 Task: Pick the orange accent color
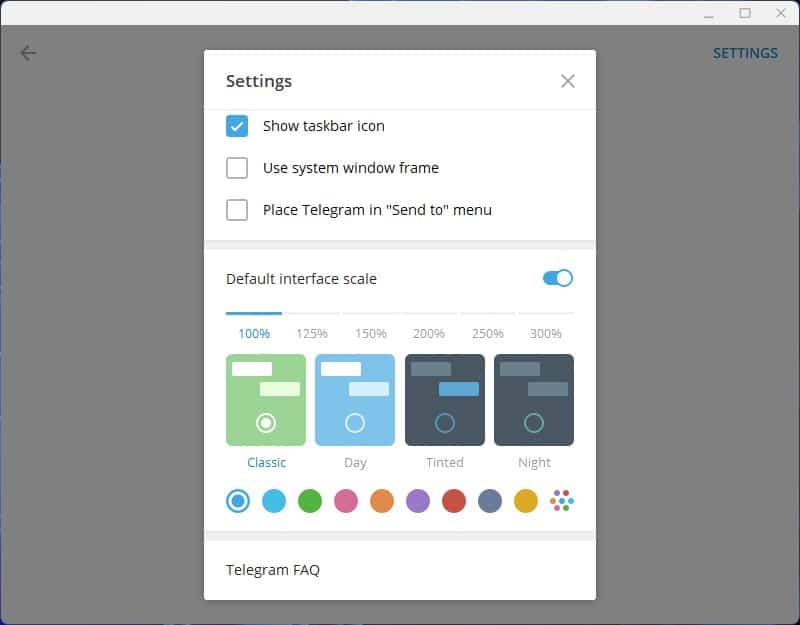coord(382,501)
